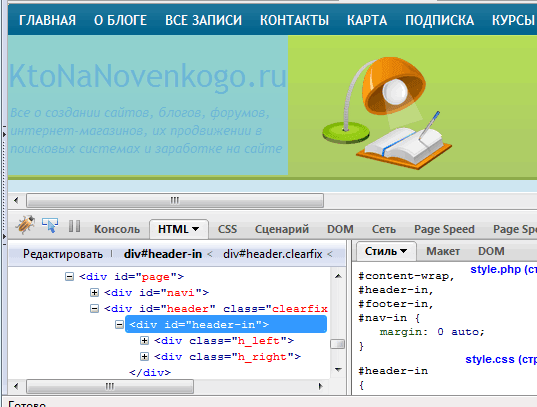The image size is (537, 407).
Task: Open the О БЛОГЕ menu item
Action: (121, 20)
